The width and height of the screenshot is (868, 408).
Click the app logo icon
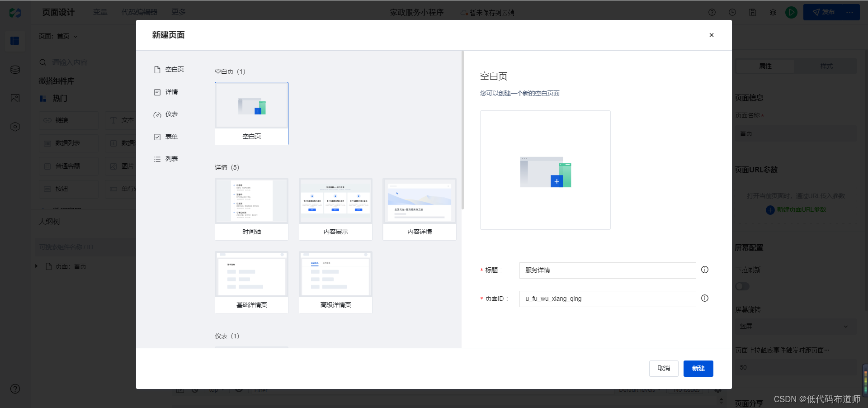[15, 13]
